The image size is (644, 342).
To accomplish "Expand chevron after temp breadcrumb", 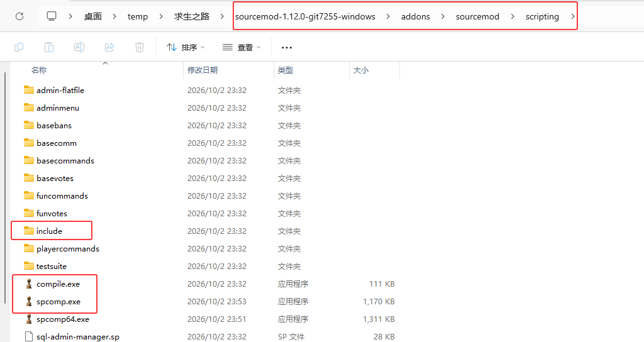I will point(161,16).
